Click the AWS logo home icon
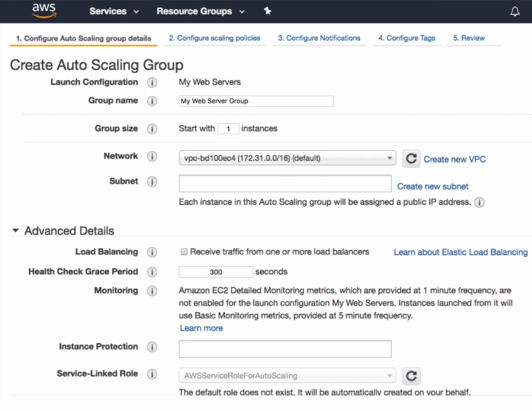532x410 pixels. pos(44,11)
